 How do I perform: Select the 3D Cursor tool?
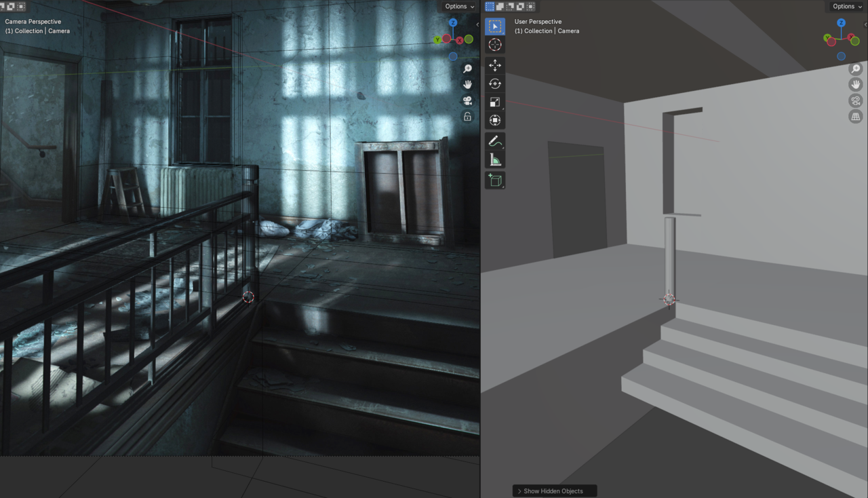pyautogui.click(x=495, y=45)
